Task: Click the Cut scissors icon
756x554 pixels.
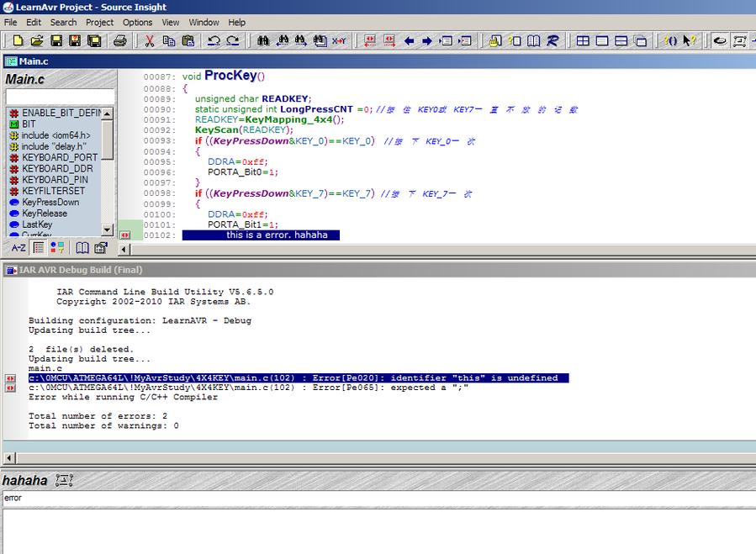Action: pyautogui.click(x=149, y=40)
